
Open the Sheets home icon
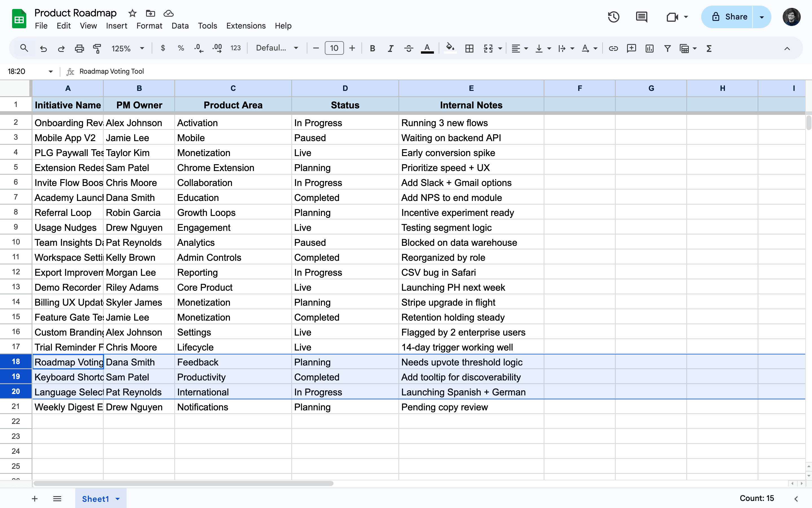[19, 19]
